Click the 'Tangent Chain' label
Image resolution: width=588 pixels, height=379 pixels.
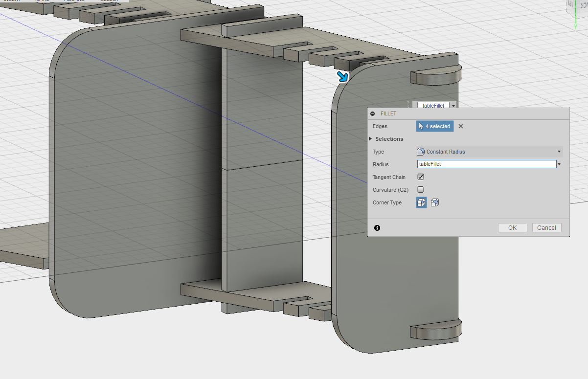click(389, 177)
